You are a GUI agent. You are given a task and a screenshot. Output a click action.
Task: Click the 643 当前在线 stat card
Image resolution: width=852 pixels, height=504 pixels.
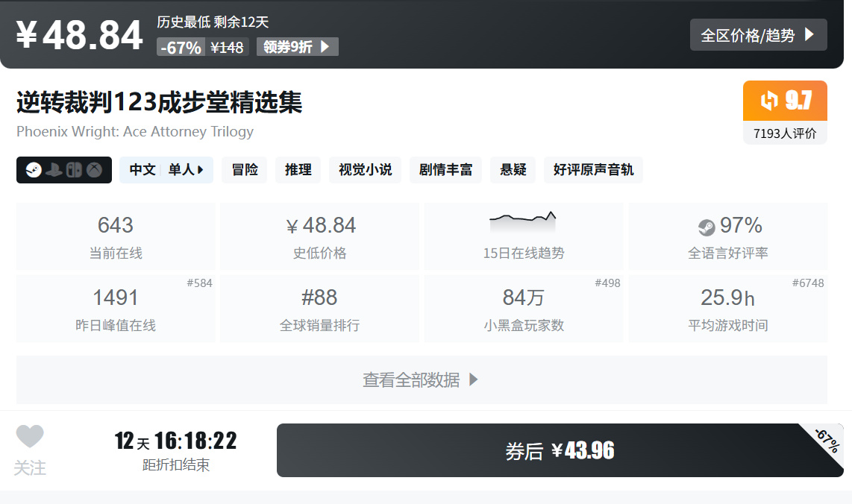(x=116, y=236)
